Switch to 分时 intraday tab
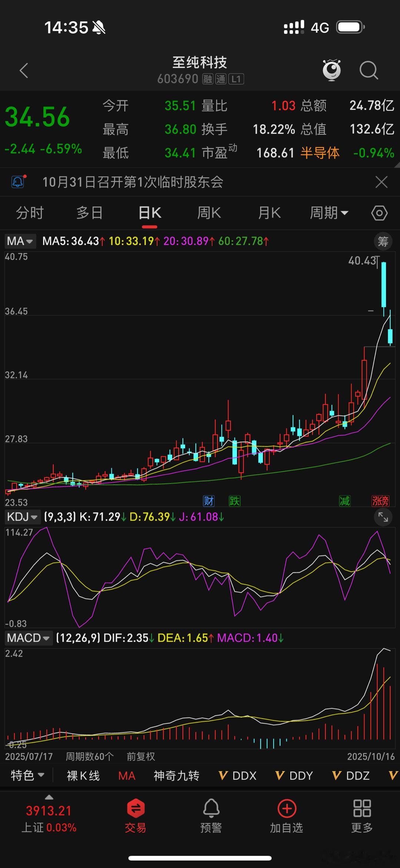The width and height of the screenshot is (400, 868). pos(30,213)
